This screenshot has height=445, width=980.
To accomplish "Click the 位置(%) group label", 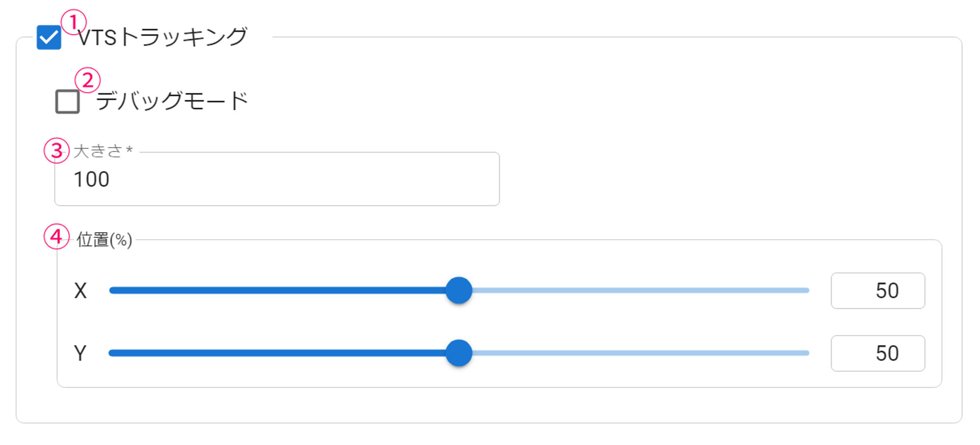I will tap(104, 240).
